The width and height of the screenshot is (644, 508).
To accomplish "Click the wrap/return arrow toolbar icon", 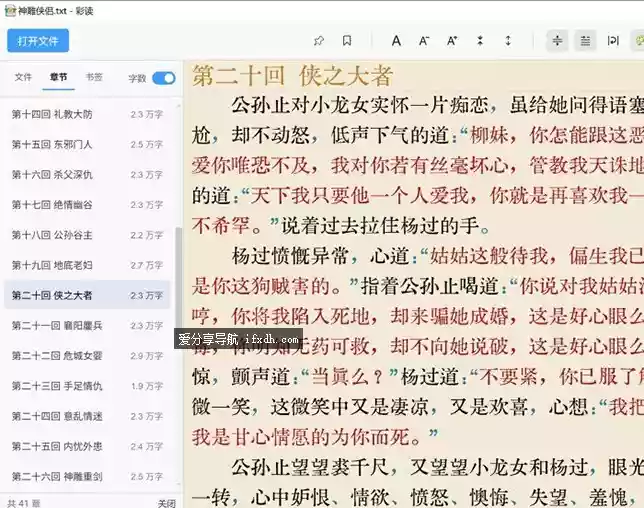I will [613, 41].
